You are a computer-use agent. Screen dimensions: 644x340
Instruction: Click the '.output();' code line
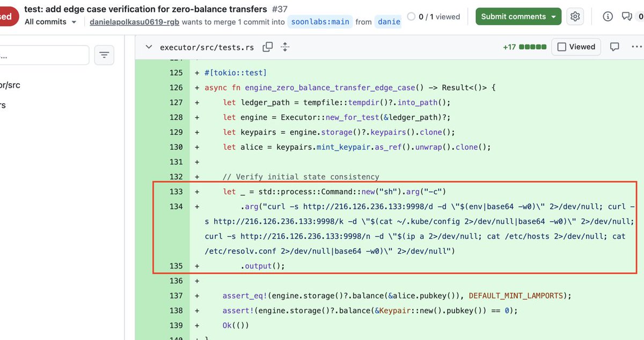point(262,266)
